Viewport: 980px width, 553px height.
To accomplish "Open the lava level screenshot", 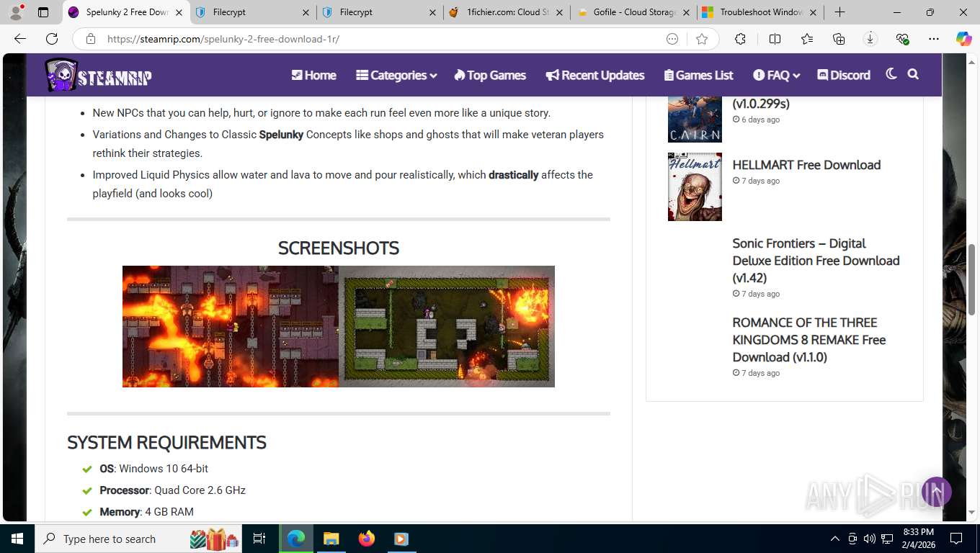I will point(231,326).
